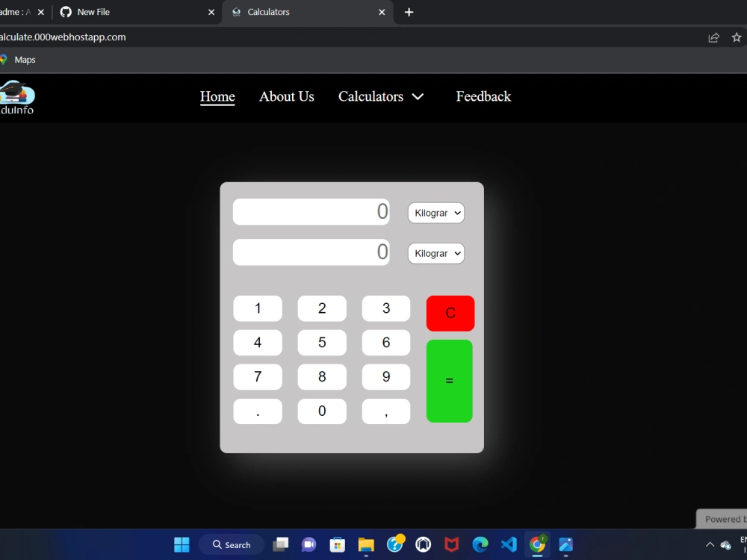Focus the first value input field
The width and height of the screenshot is (747, 560).
pyautogui.click(x=311, y=212)
